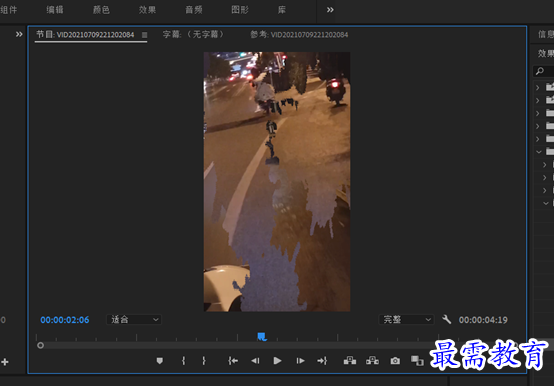Image resolution: width=554 pixels, height=386 pixels.
Task: Open the 完整 playback resolution dropdown
Action: [406, 320]
